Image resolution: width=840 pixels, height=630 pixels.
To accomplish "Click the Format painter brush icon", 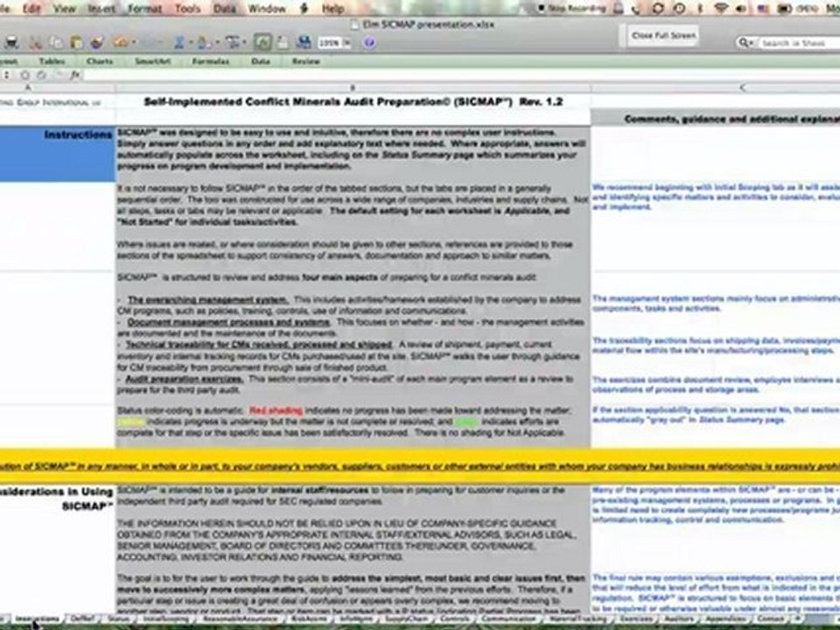I will (x=97, y=43).
